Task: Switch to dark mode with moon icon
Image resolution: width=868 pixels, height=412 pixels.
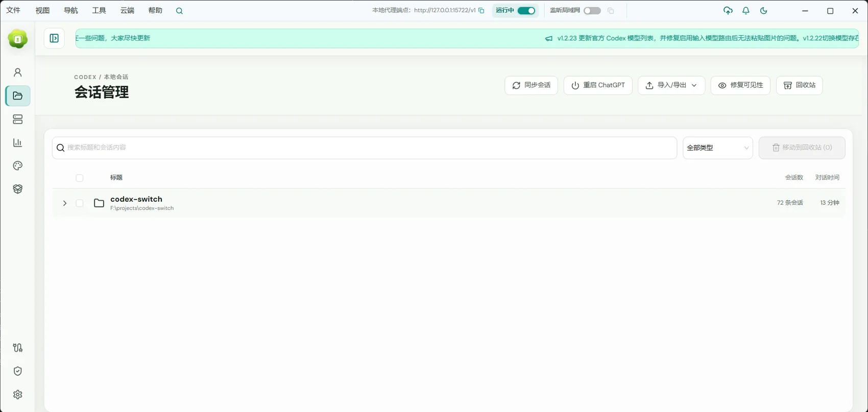Action: click(x=763, y=11)
